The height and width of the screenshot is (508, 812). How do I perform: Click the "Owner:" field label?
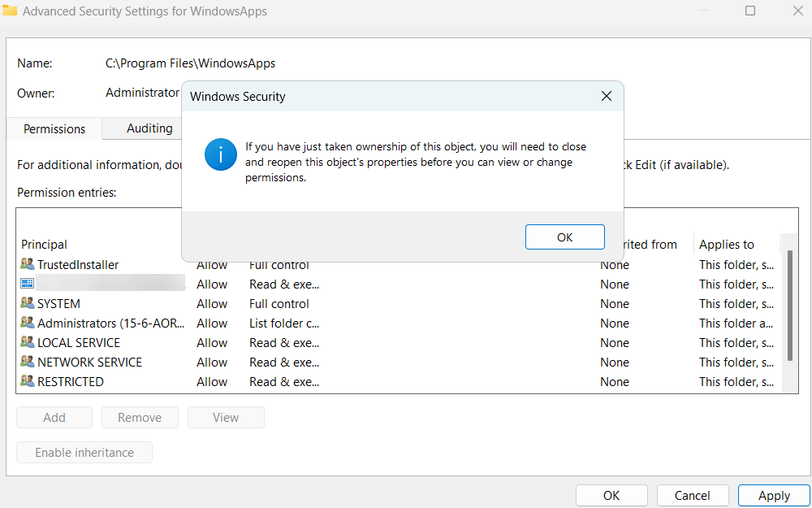tap(36, 93)
